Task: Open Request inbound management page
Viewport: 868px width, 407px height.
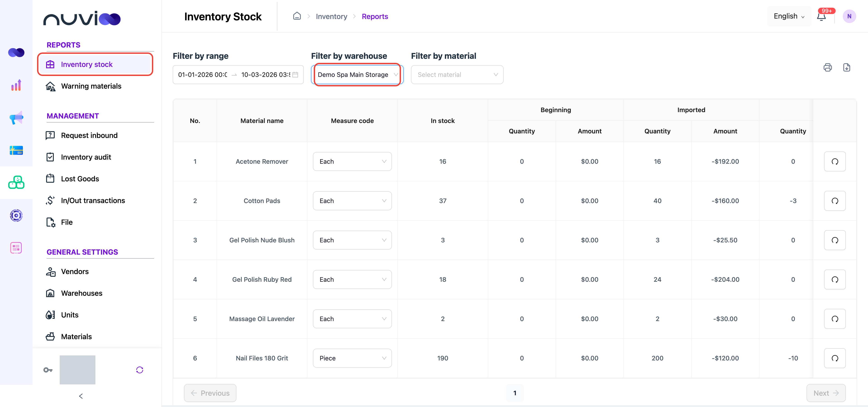Action: (89, 135)
